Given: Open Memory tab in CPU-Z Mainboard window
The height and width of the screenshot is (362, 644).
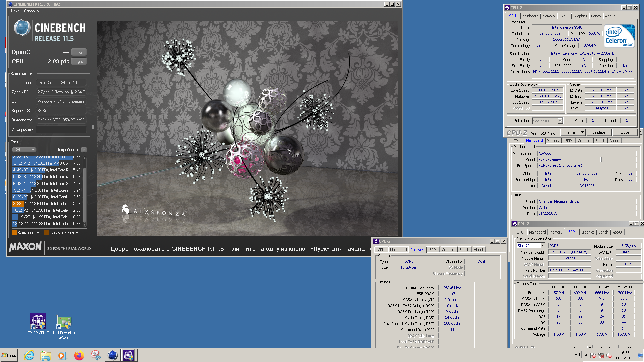Looking at the screenshot, I should (553, 141).
